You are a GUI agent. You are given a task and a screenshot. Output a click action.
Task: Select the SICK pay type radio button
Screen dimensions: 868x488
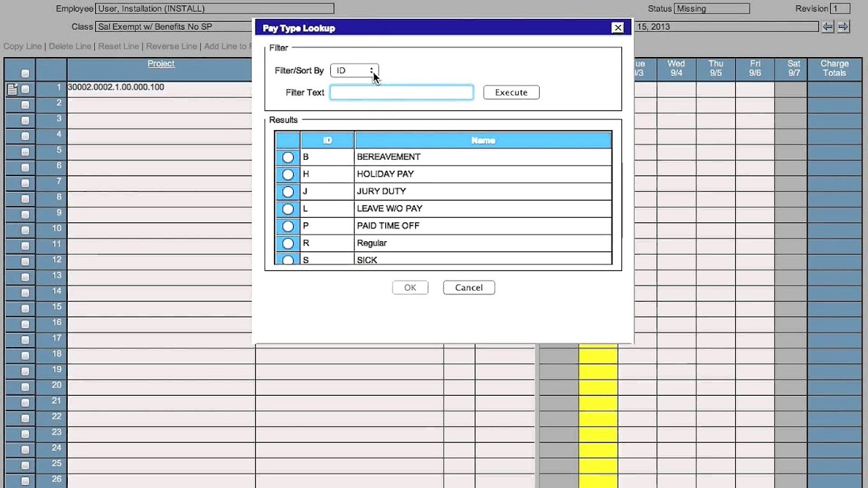288,260
